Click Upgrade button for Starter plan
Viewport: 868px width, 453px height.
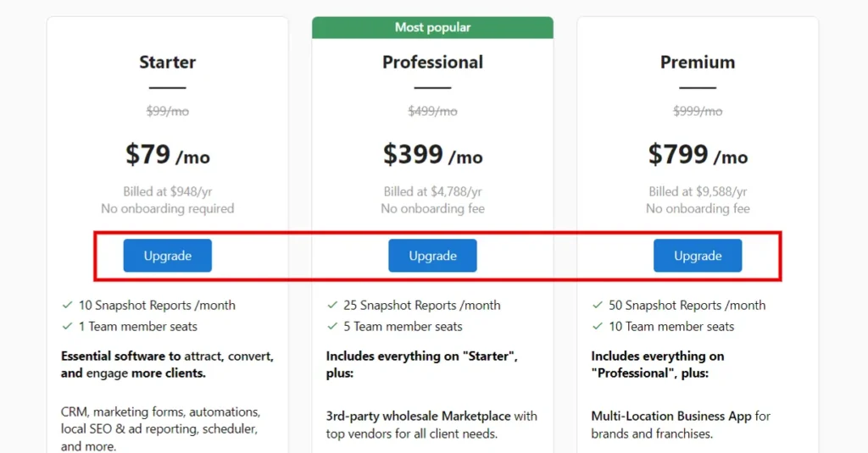167,256
